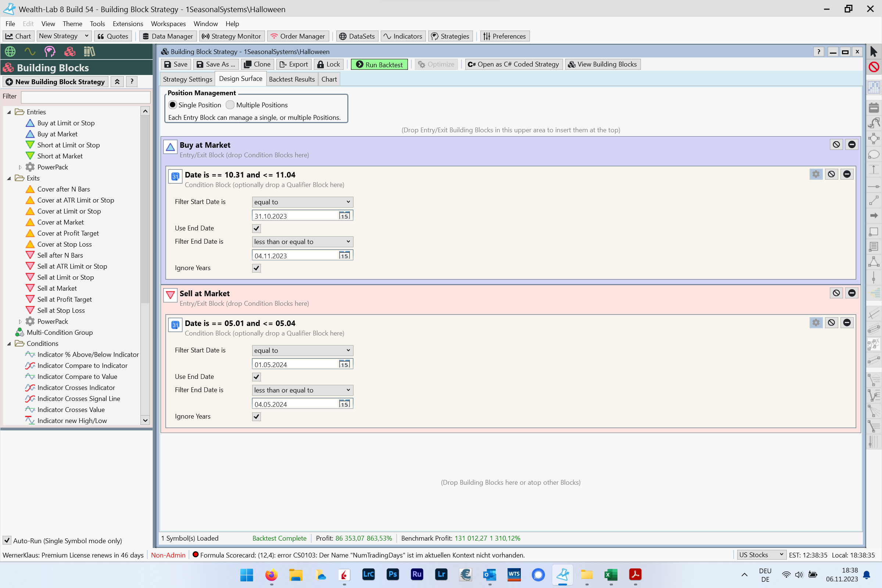Select Sell at Profit Target tree item
Viewport: 882px width, 588px height.
click(65, 299)
